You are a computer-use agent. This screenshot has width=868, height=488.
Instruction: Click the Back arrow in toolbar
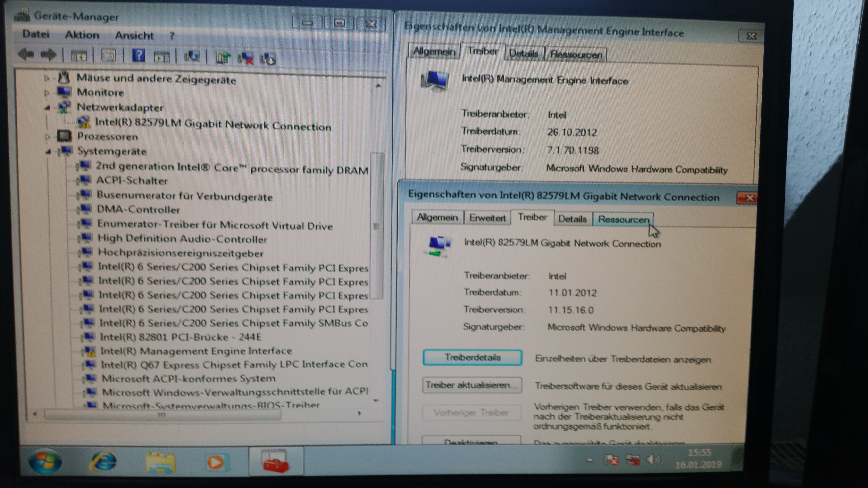click(x=26, y=54)
